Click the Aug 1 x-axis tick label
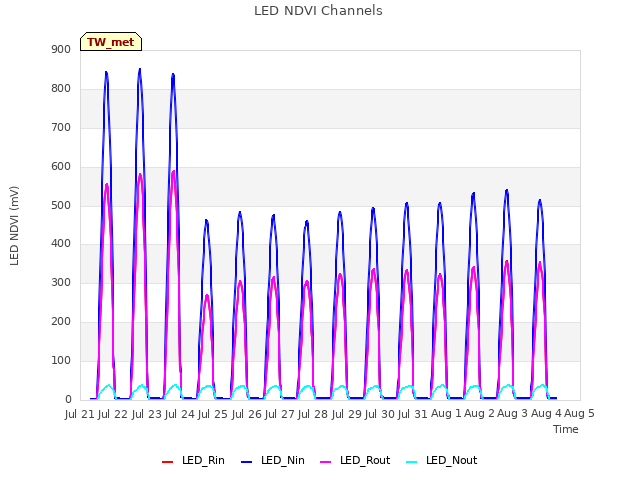The image size is (640, 480). (447, 414)
